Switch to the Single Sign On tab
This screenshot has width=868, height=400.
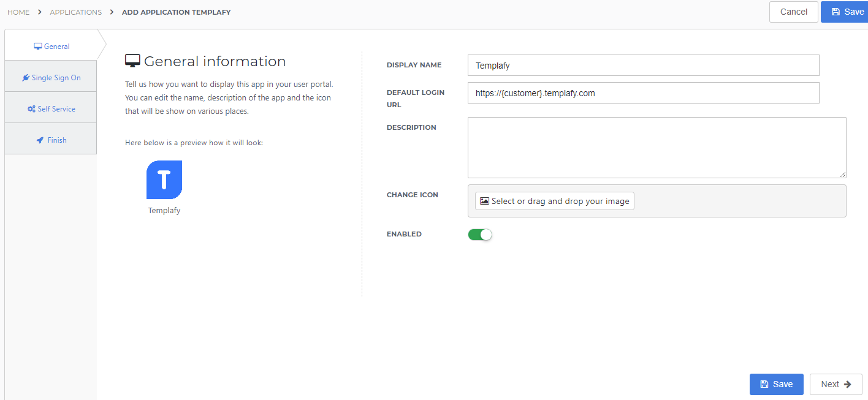51,78
